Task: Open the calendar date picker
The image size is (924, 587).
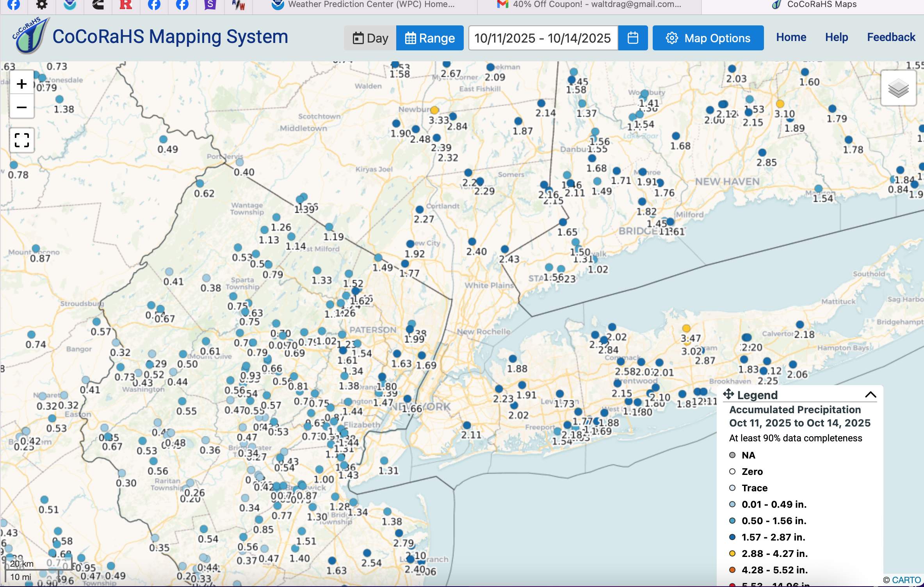Action: 633,38
